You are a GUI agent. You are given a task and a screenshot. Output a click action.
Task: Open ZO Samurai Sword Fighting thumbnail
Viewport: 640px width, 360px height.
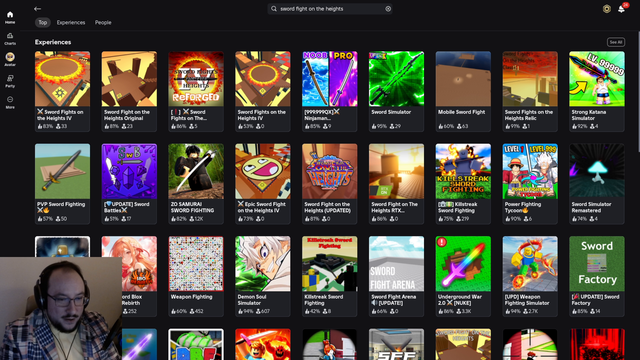point(196,171)
